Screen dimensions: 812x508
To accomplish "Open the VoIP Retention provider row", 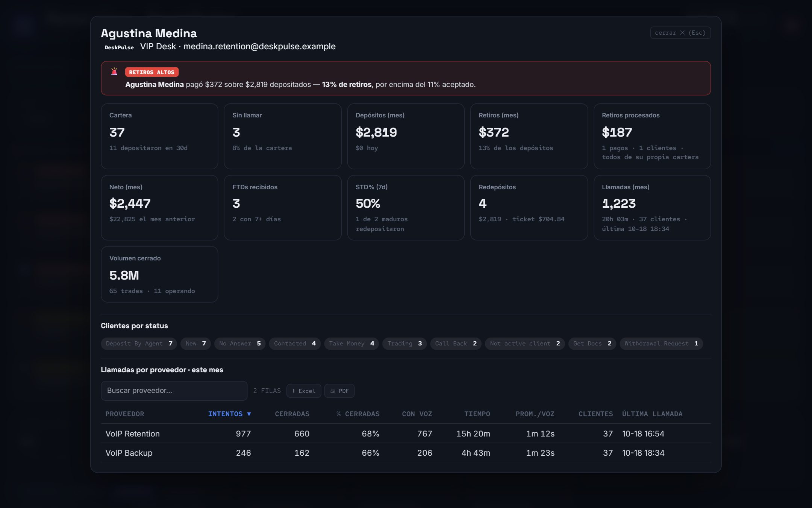I will pyautogui.click(x=406, y=433).
